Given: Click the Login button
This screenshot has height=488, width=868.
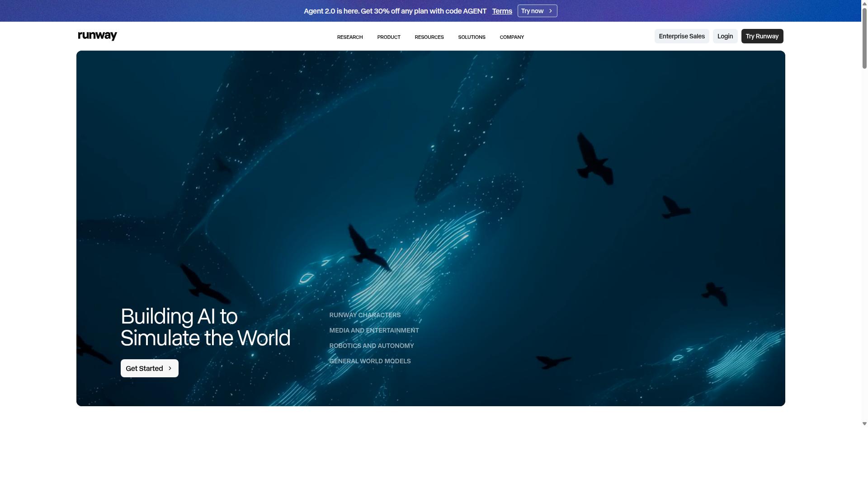Looking at the screenshot, I should pyautogui.click(x=725, y=36).
